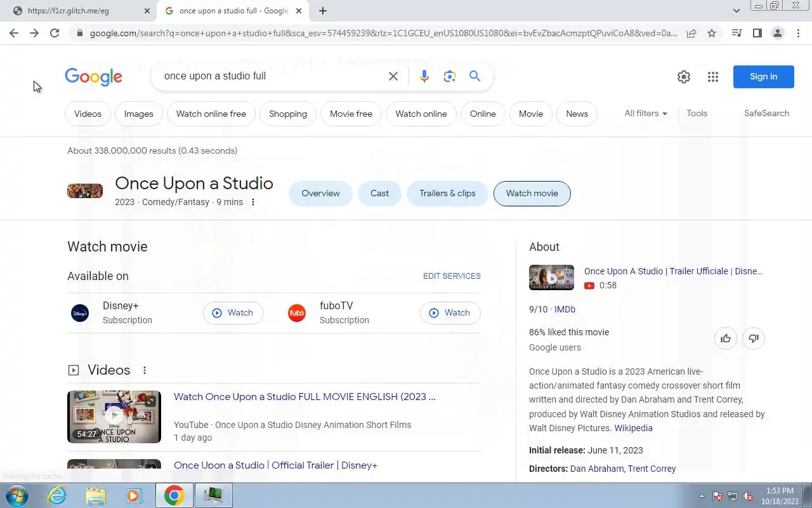
Task: Bookmark this page with the star icon
Action: click(712, 33)
